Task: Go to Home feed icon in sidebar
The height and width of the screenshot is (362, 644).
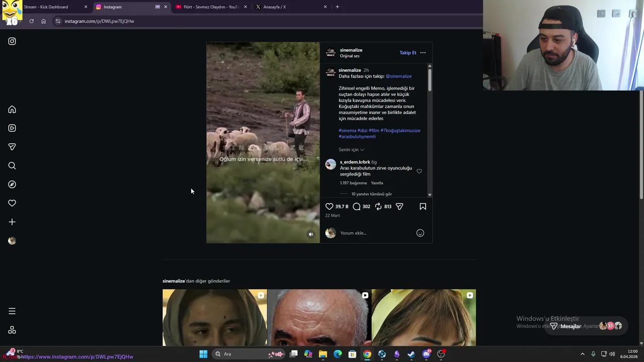Action: 12,110
